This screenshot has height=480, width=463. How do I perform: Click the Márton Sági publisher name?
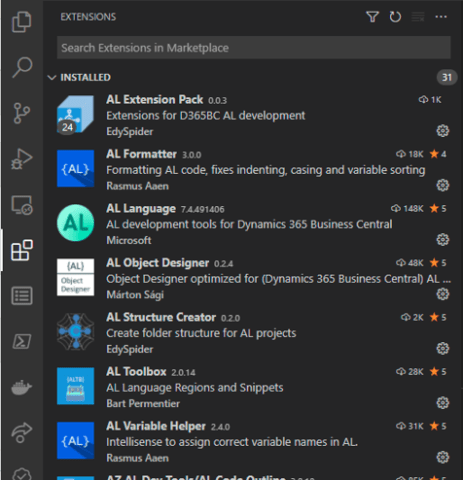pos(135,295)
